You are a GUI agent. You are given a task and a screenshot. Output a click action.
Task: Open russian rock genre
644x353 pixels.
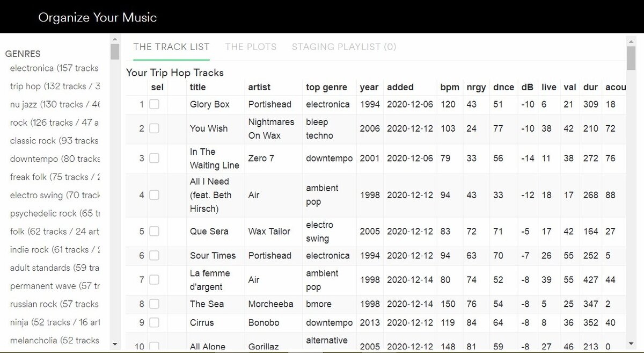pos(55,304)
